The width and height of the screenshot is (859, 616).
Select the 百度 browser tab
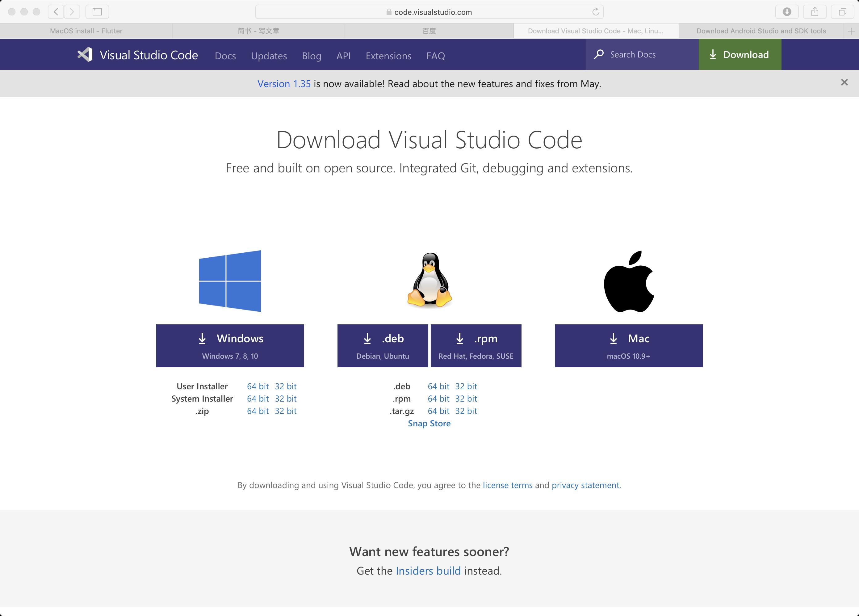tap(429, 30)
